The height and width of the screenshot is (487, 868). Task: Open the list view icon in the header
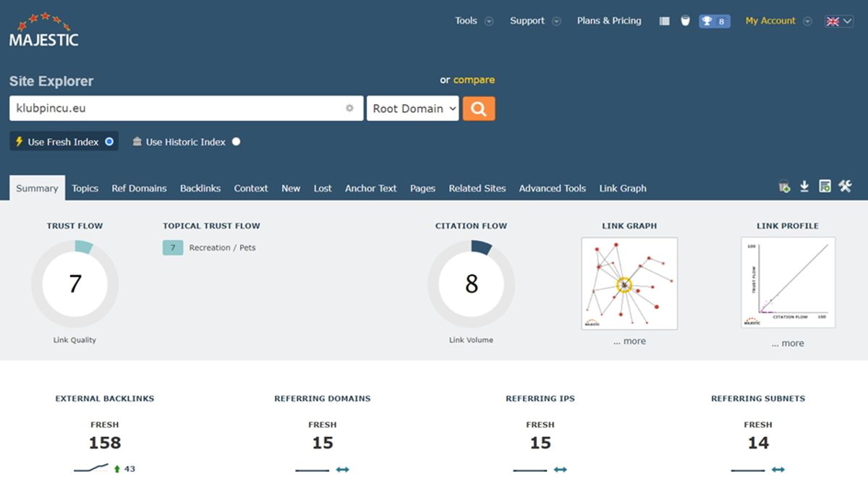pyautogui.click(x=665, y=21)
